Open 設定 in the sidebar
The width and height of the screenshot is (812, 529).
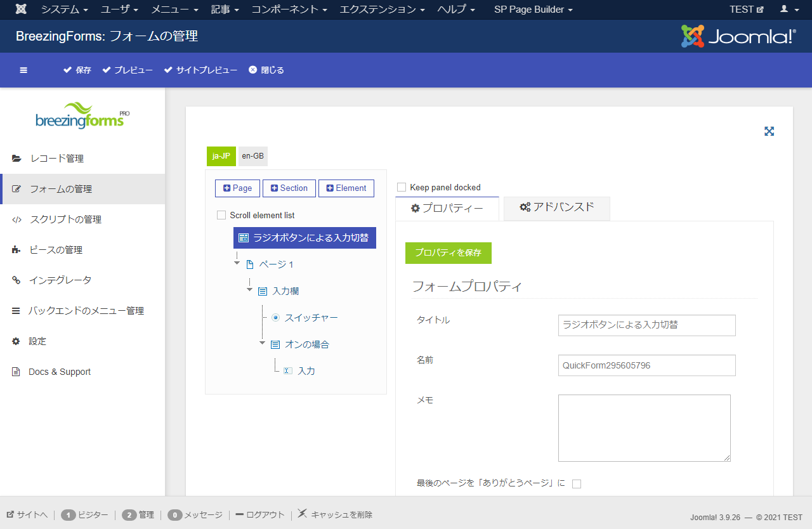pos(37,341)
